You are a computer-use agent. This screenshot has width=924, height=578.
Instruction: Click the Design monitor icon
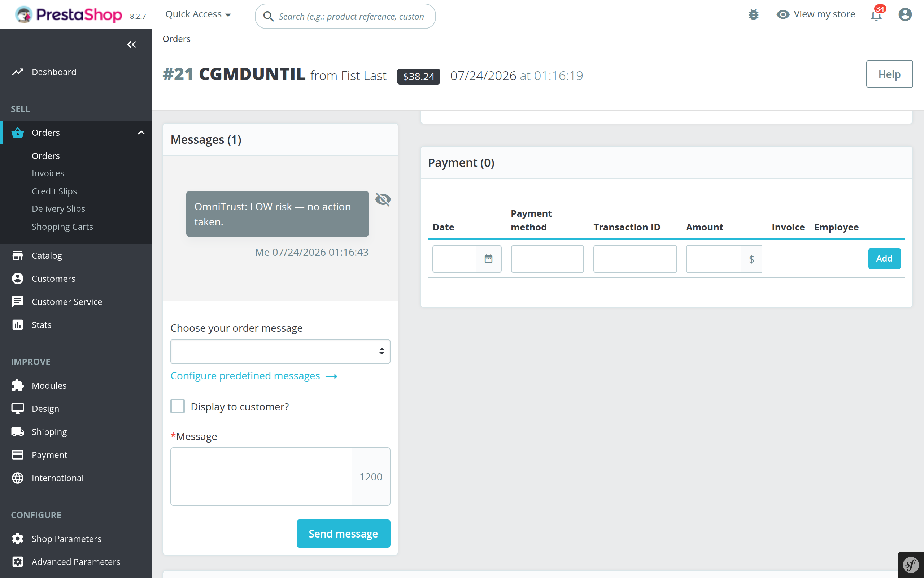pyautogui.click(x=18, y=409)
